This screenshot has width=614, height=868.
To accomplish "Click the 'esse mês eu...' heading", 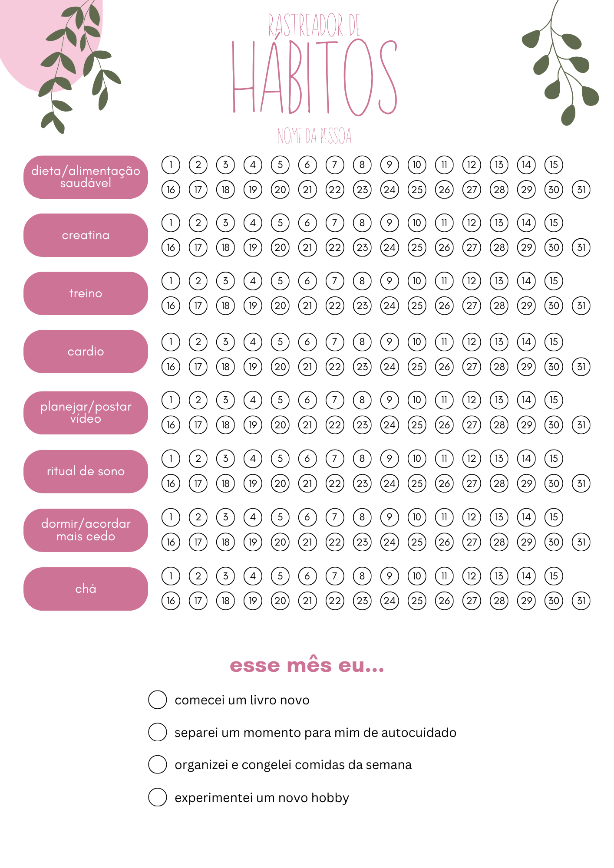I will 307,665.
